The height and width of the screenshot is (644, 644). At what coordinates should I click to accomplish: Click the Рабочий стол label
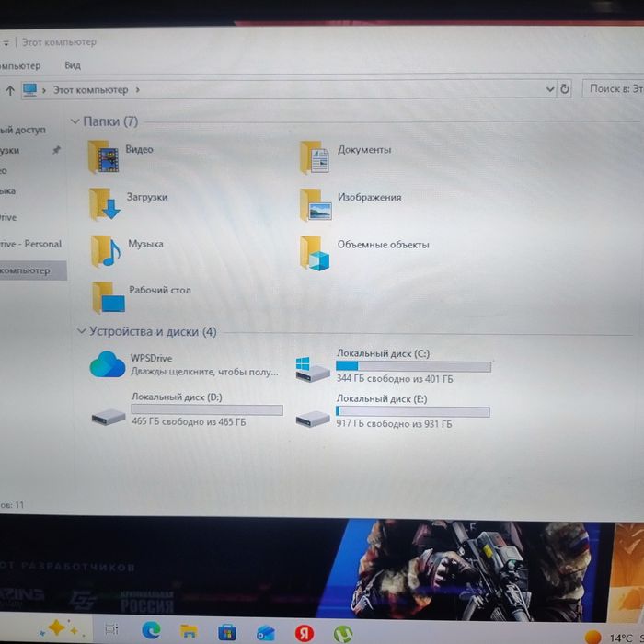click(x=160, y=291)
